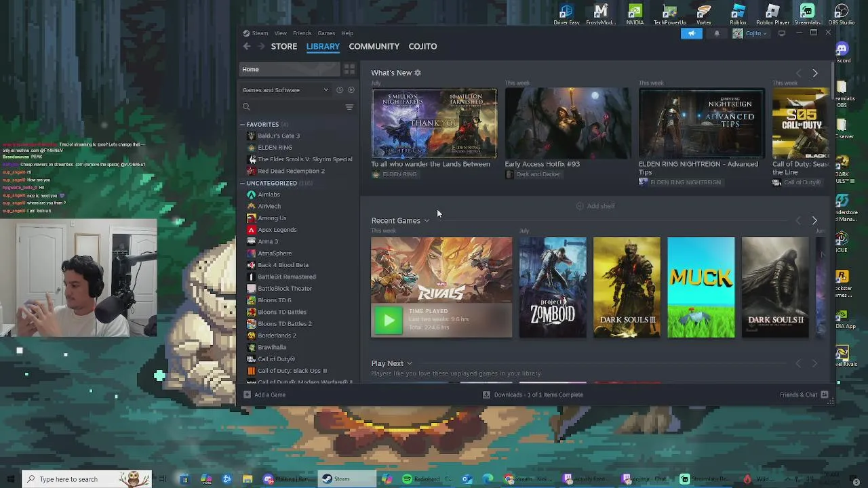Open Driver Easy desktop shortcut

566,14
